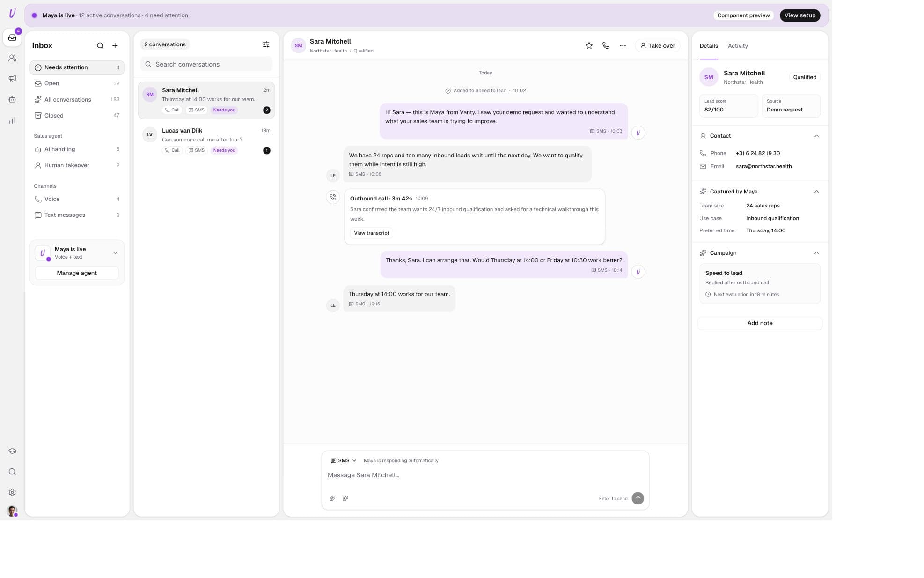Screen dimensions: 924x578
Task: Click the user profile avatar
Action: tap(12, 511)
